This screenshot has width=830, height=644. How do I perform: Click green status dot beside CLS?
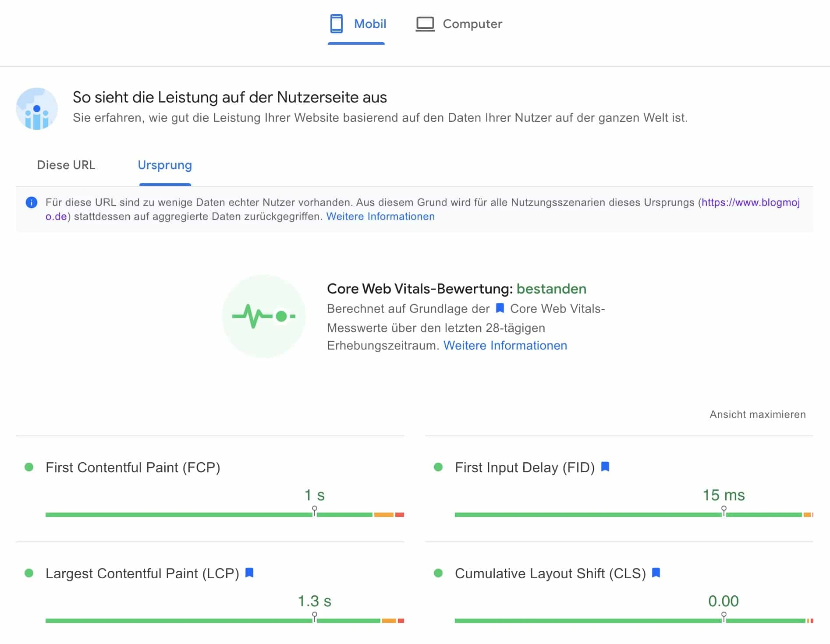pyautogui.click(x=438, y=573)
